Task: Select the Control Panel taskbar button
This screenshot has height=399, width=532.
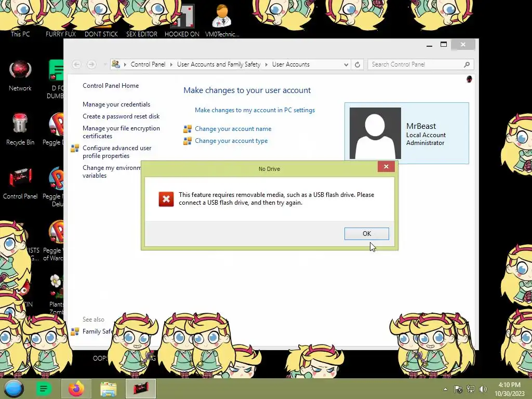Action: click(141, 389)
